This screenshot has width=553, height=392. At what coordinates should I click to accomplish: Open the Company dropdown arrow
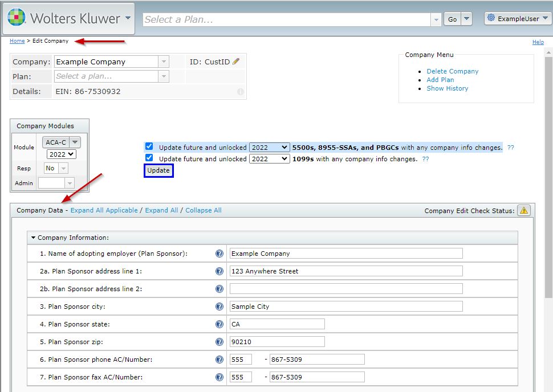(x=164, y=62)
